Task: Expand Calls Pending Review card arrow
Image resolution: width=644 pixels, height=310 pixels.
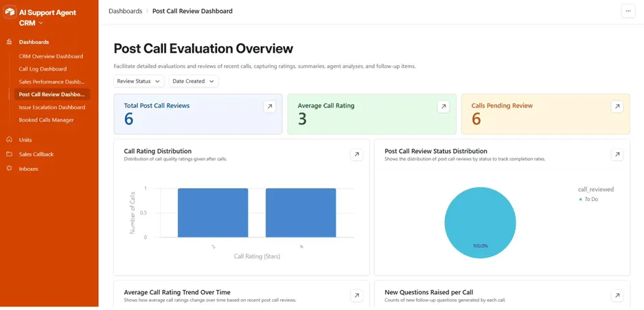Action: click(617, 106)
